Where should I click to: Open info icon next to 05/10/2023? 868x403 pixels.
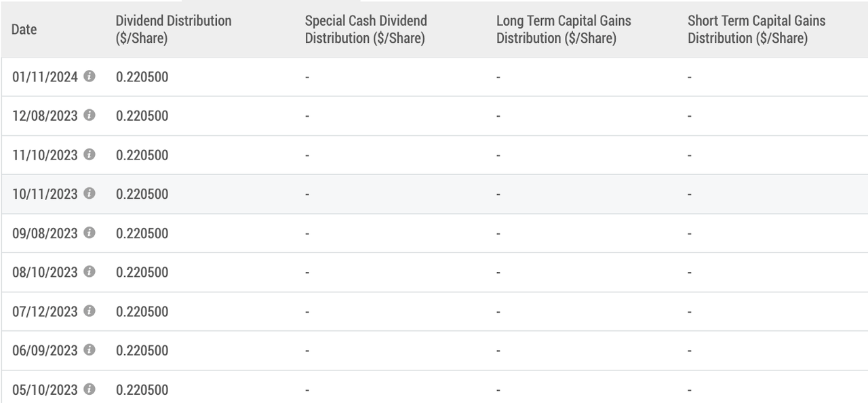click(90, 389)
